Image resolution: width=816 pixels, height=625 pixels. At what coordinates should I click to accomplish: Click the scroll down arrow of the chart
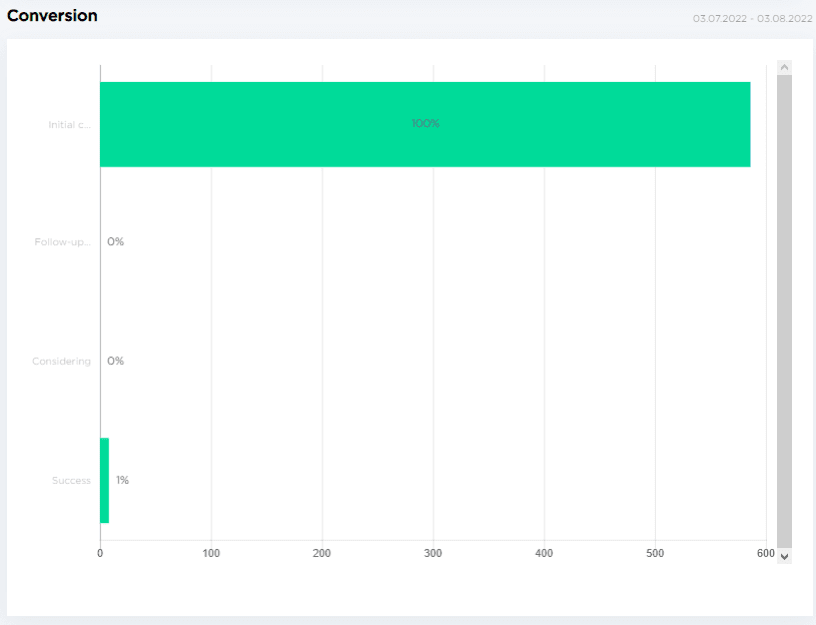point(784,555)
